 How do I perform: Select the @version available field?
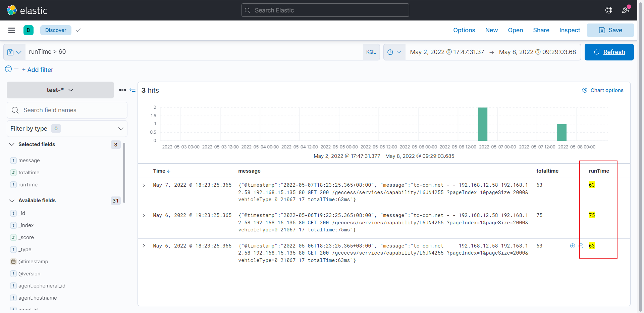(30, 274)
